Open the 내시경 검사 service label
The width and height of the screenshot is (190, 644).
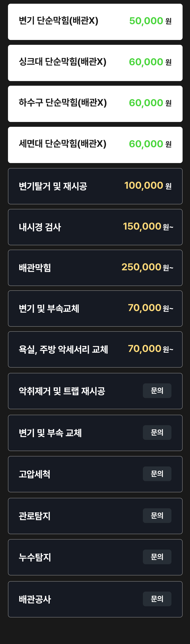pos(40,227)
